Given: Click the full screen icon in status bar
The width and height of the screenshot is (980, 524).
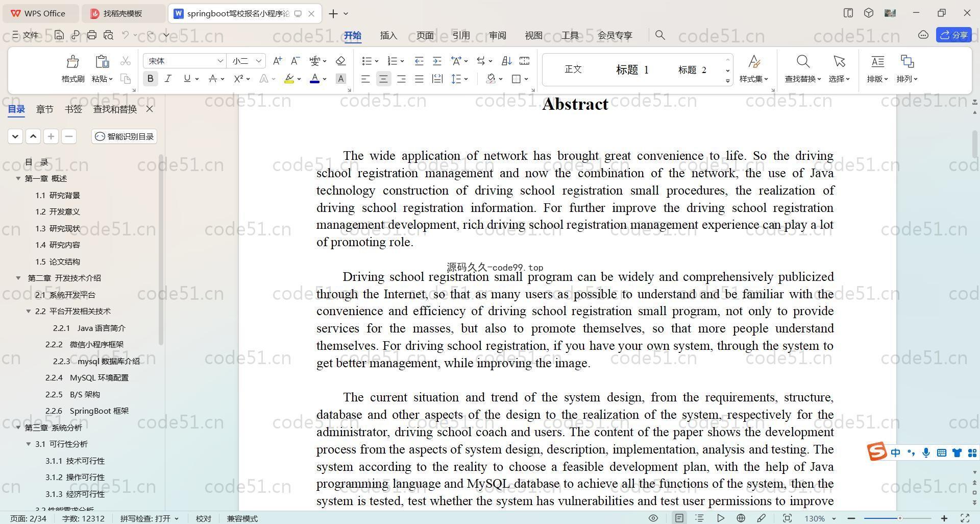Looking at the screenshot, I should coord(965,518).
